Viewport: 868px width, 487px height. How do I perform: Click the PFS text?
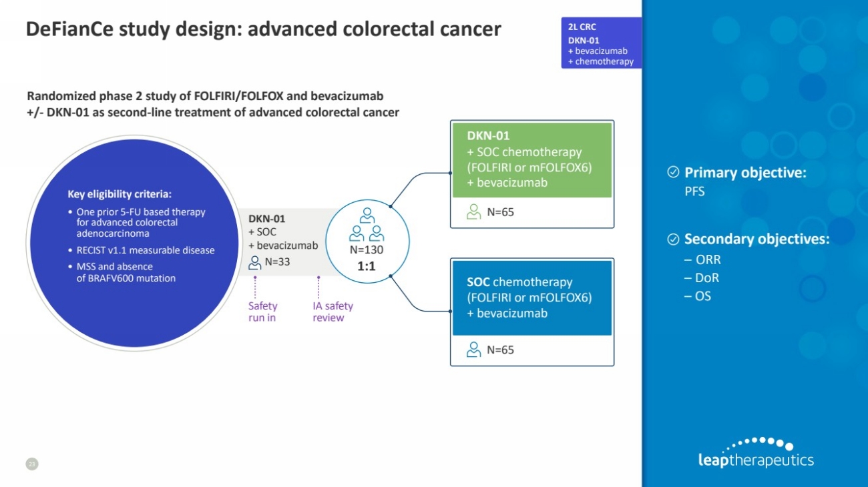tap(695, 192)
